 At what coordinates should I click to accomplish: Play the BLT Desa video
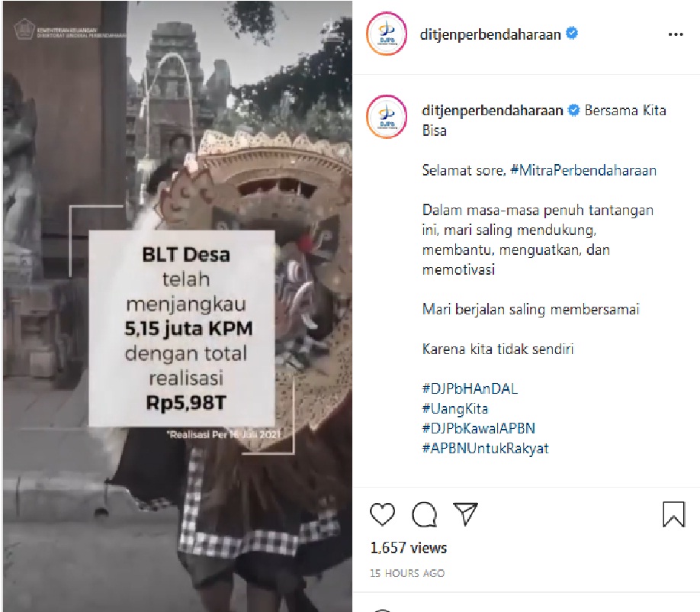click(x=178, y=306)
